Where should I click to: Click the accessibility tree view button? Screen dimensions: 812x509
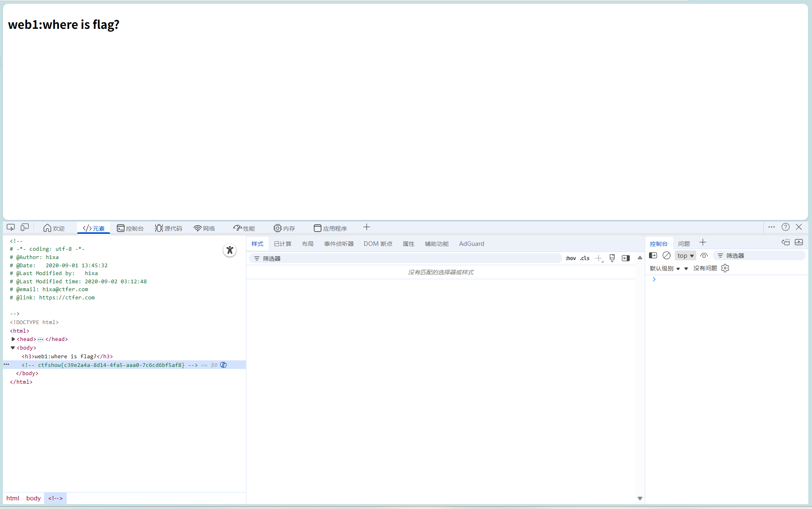[229, 250]
